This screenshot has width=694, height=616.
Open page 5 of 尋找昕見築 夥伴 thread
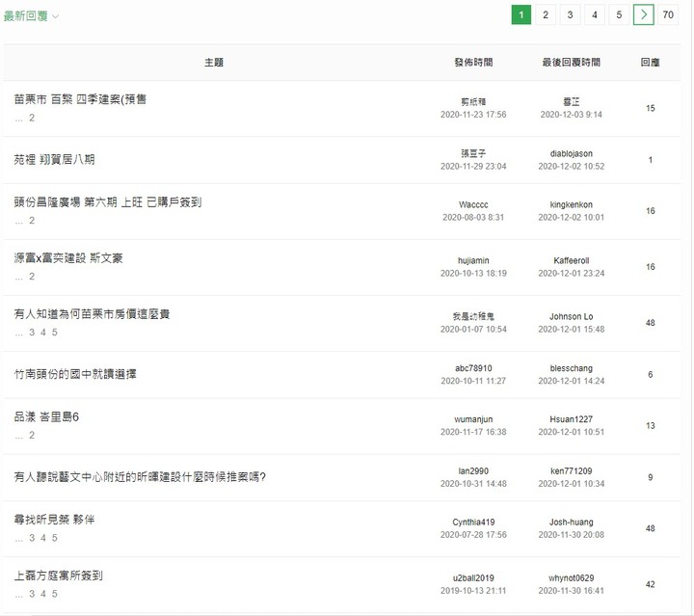[54, 538]
